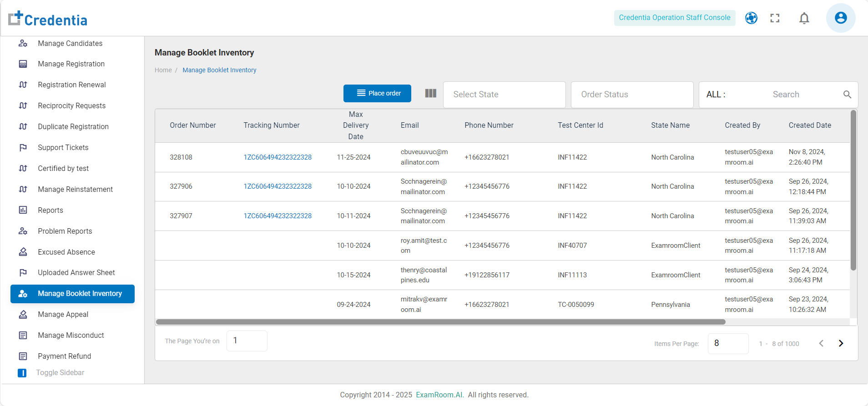This screenshot has height=406, width=868.
Task: Select Manage Booklet Inventory menu item
Action: pyautogui.click(x=73, y=294)
